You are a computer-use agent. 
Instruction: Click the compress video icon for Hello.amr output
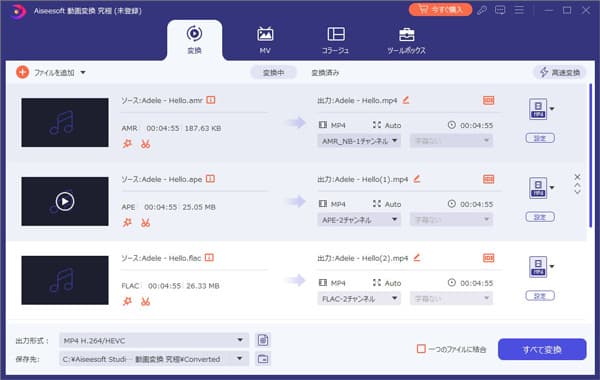click(x=489, y=100)
